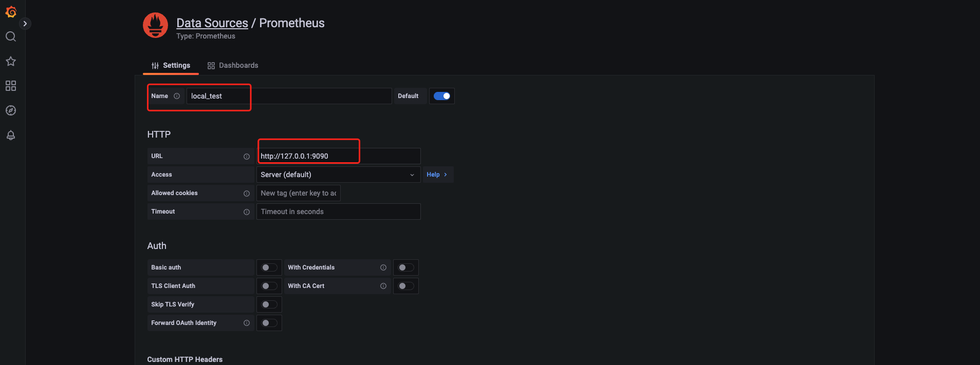The height and width of the screenshot is (365, 980).
Task: Click the Allowed cookies tag input
Action: pos(299,193)
